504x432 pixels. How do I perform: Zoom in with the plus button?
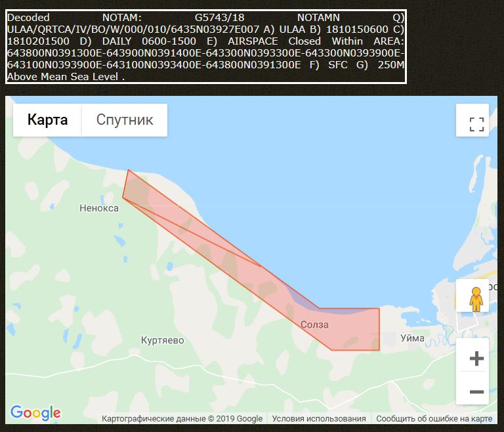[476, 358]
